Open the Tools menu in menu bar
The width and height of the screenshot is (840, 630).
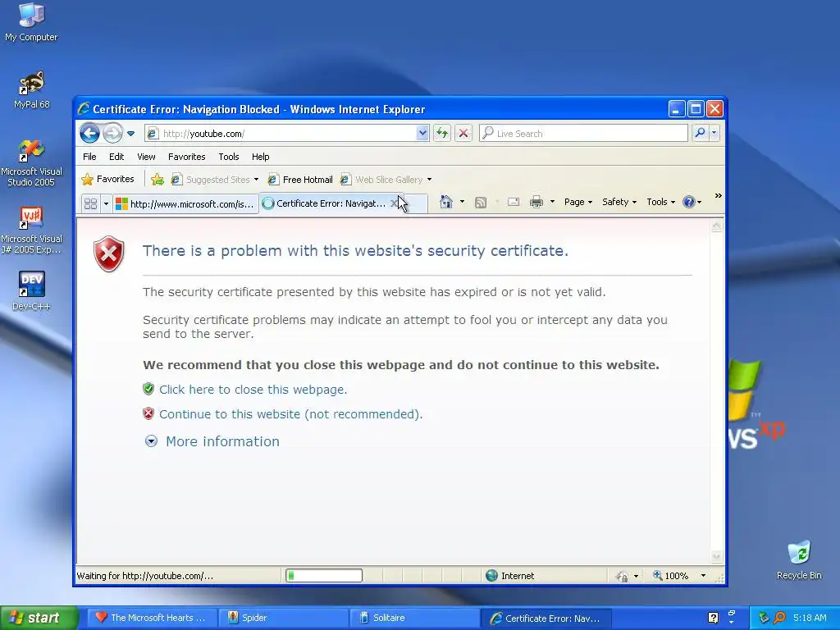[229, 157]
